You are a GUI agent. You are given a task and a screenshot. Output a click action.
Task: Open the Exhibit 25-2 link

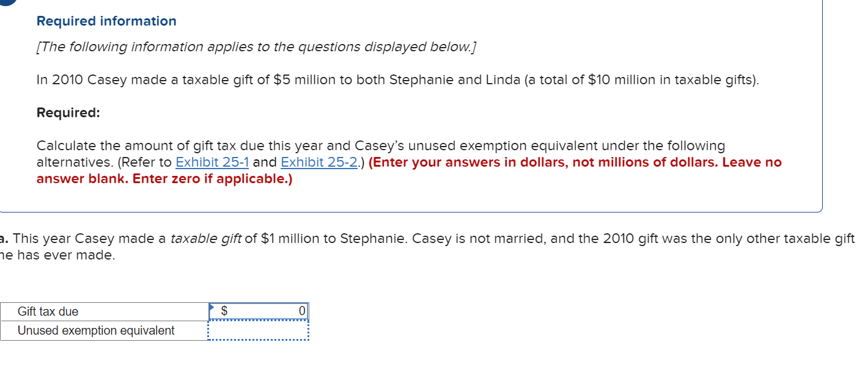[x=318, y=162]
